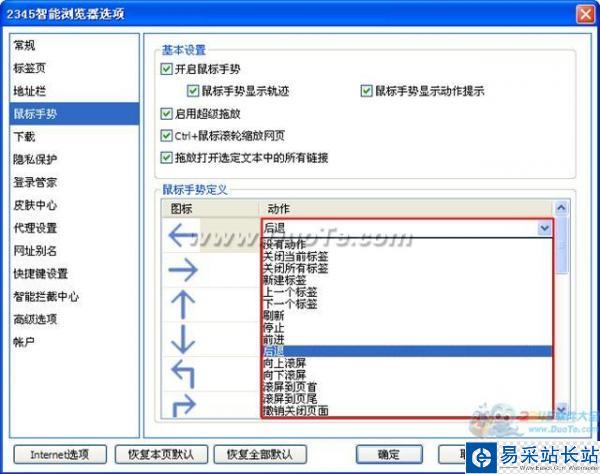Toggle 启用超级拖放 checkbox
This screenshot has width=600, height=474.
(x=166, y=114)
